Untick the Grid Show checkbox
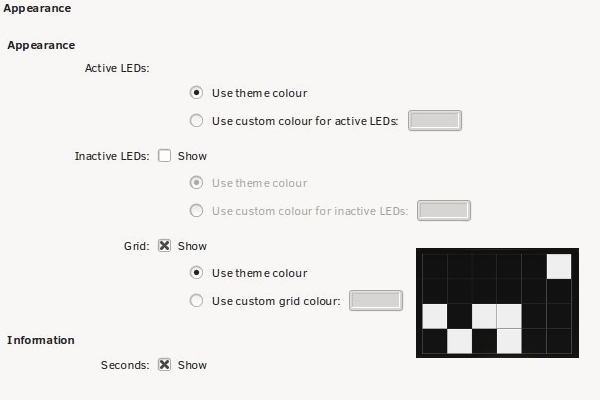Viewport: 600px width, 400px height. pyautogui.click(x=166, y=246)
